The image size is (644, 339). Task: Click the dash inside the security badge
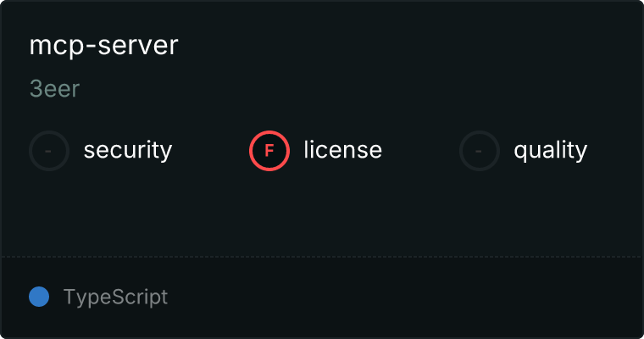point(48,151)
